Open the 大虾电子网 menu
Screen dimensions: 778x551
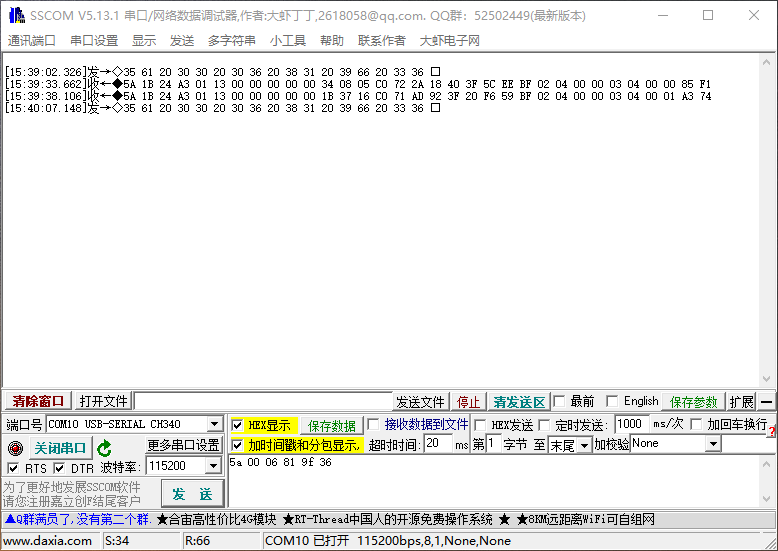point(450,41)
